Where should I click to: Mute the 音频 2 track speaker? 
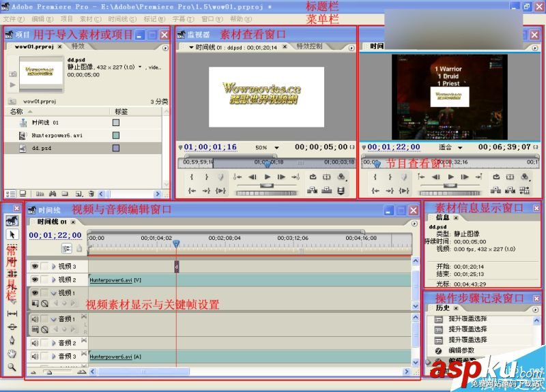(x=35, y=343)
